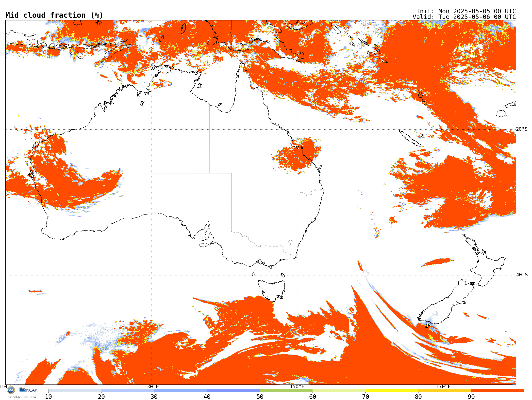Click the NCAR logo
532x400 pixels.
pyautogui.click(x=28, y=390)
